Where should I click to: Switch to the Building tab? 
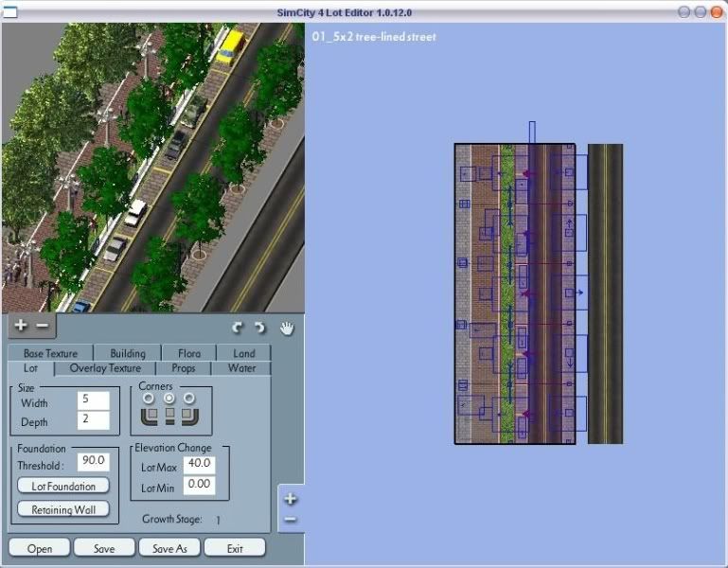click(128, 353)
